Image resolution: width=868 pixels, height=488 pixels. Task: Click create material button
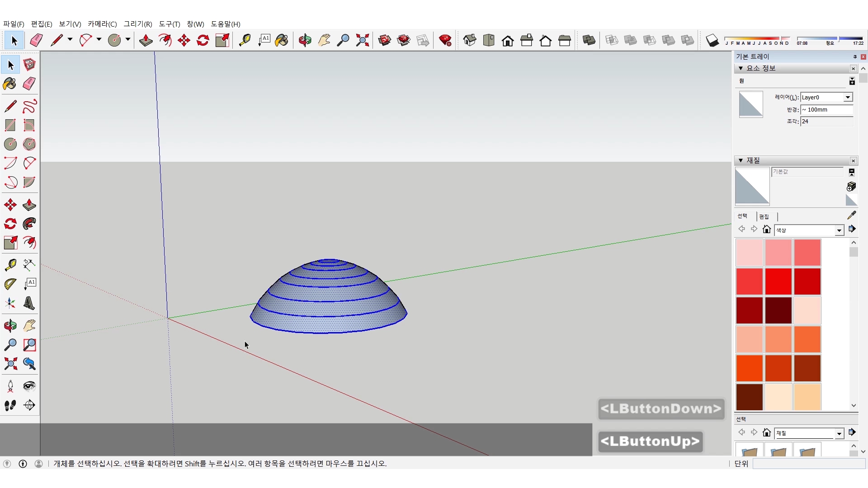pyautogui.click(x=851, y=186)
